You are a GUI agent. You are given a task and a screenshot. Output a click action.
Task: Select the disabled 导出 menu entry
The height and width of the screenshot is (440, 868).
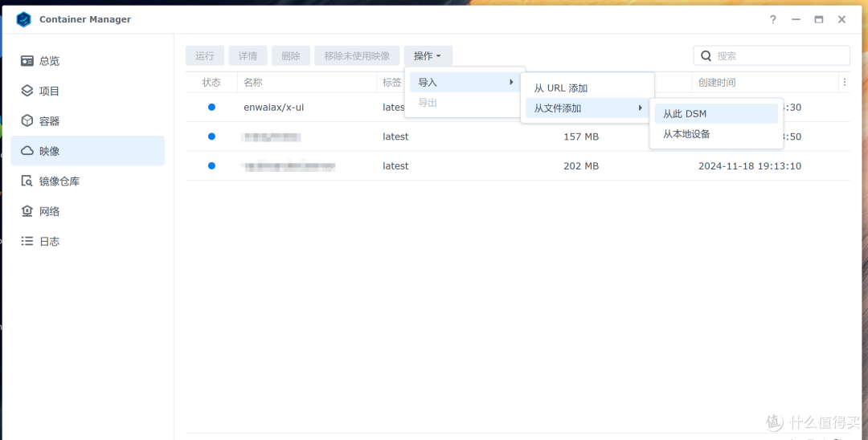click(x=464, y=102)
